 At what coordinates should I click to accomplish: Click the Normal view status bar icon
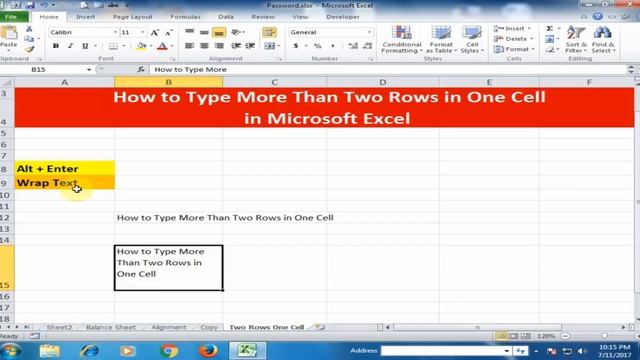point(501,336)
